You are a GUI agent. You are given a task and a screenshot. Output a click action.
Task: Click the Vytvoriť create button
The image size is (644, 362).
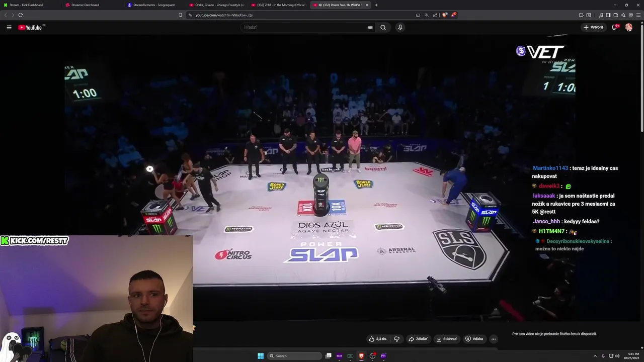pyautogui.click(x=594, y=27)
